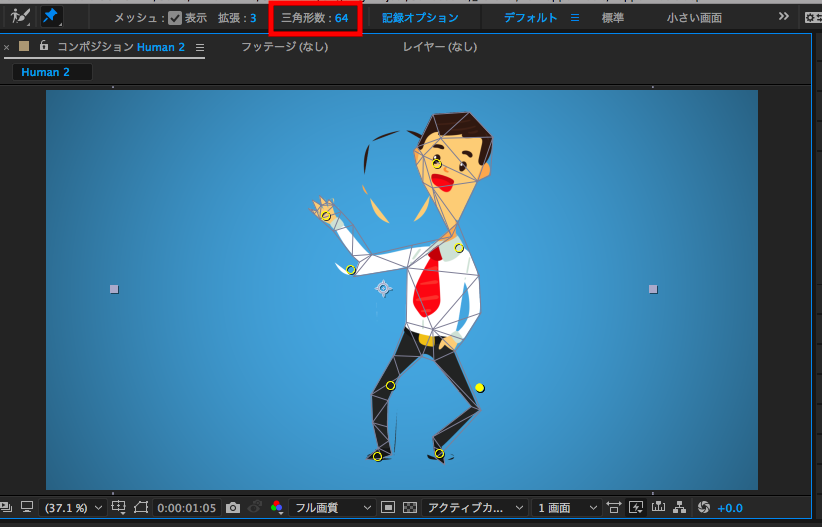Open the timeline panel icon
822x527 pixels.
click(658, 507)
